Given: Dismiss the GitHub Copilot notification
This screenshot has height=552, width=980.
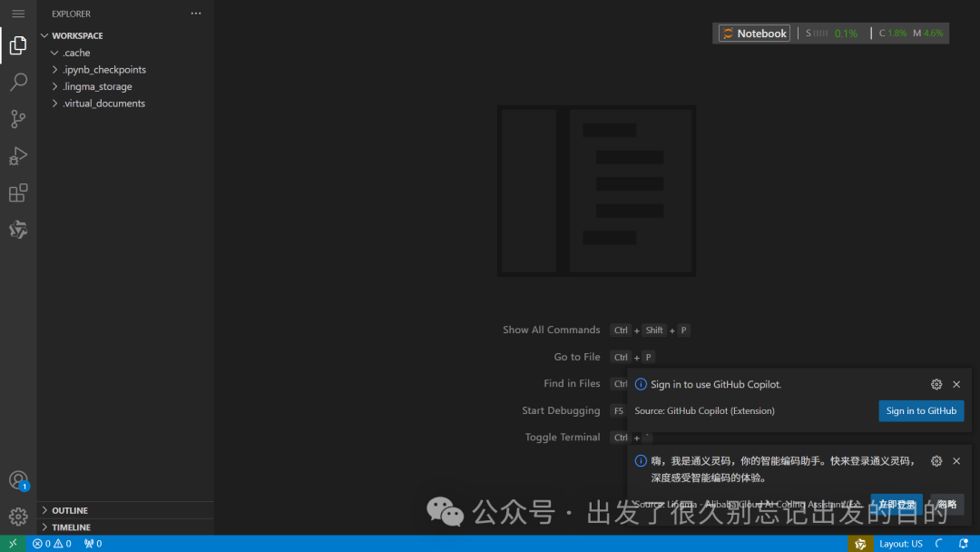Looking at the screenshot, I should (955, 384).
